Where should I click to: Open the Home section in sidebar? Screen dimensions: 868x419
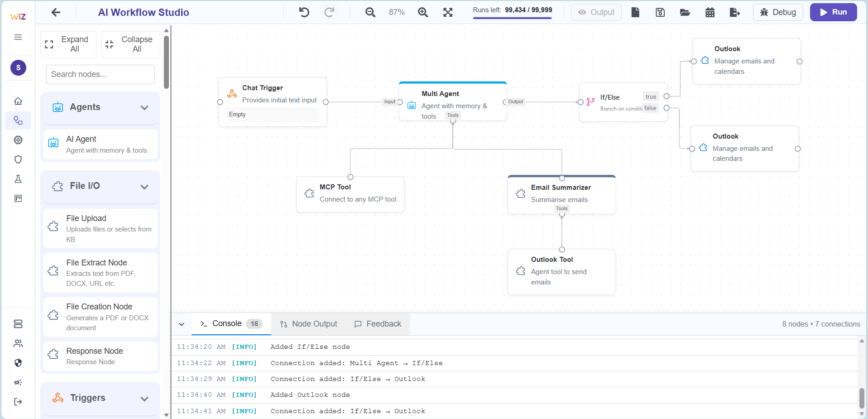pyautogui.click(x=18, y=101)
